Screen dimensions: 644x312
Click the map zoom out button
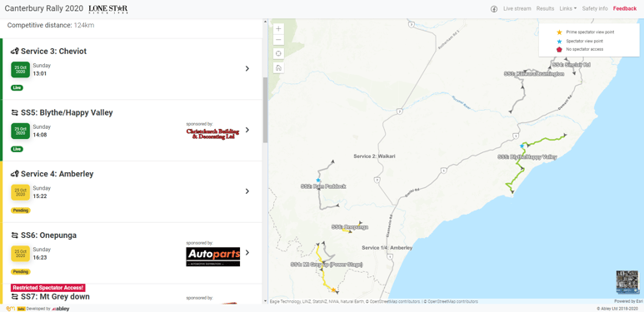(x=278, y=40)
